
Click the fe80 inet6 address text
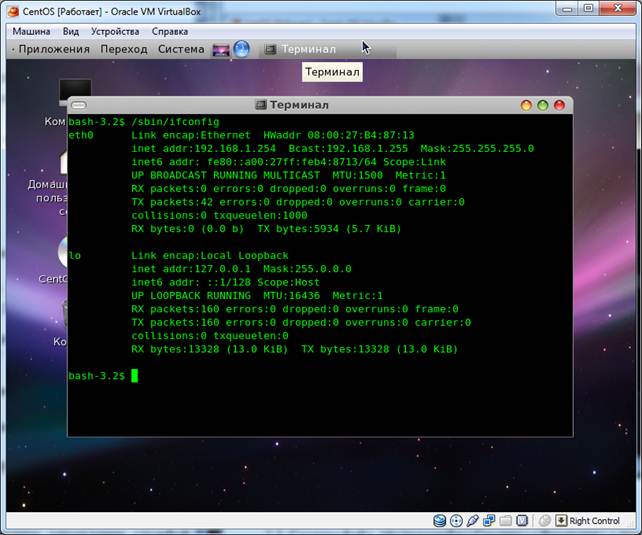292,162
